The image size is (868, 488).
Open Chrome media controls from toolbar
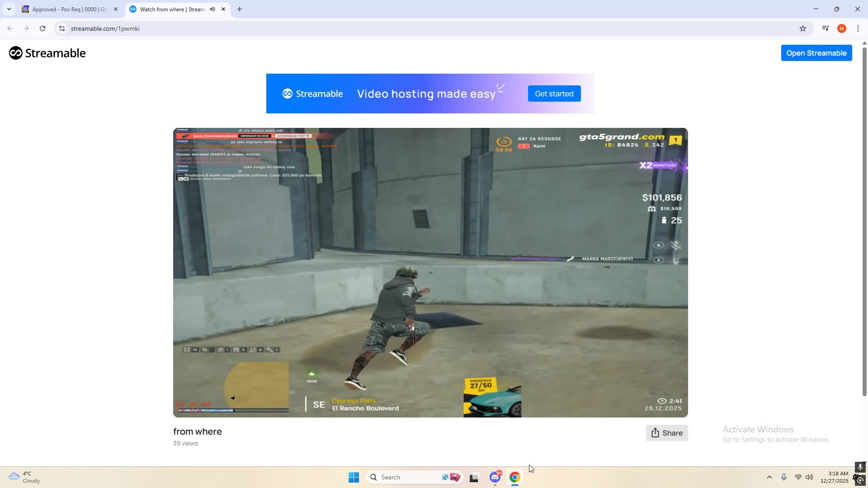pyautogui.click(x=825, y=28)
